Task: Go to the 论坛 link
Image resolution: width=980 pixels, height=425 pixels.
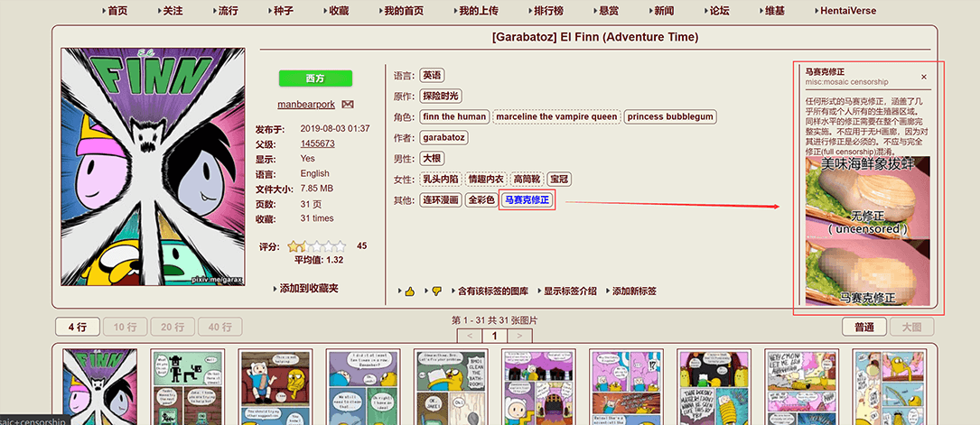Action: pos(719,11)
